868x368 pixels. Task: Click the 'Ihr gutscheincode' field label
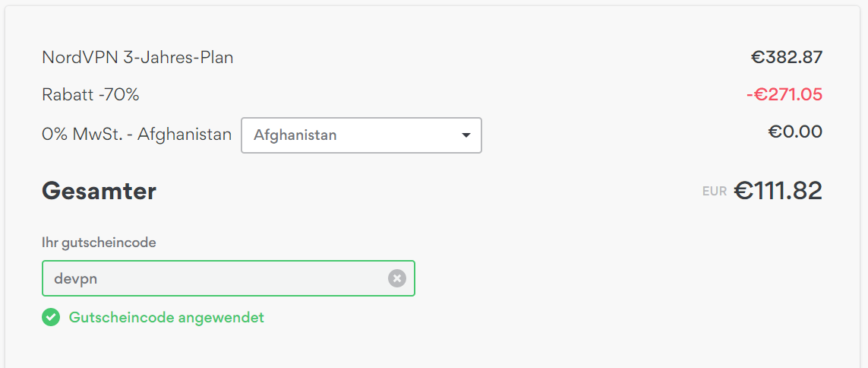tap(99, 243)
